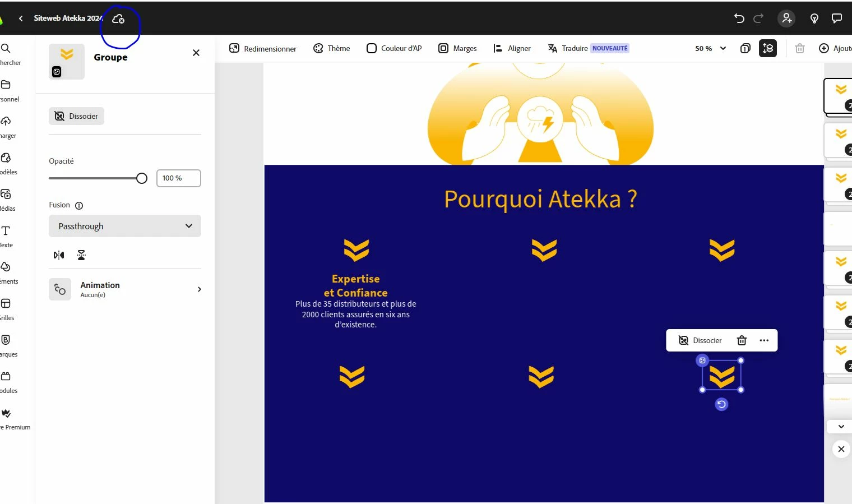This screenshot has height=504, width=852.
Task: Close the page thumbnails strip
Action: click(841, 449)
